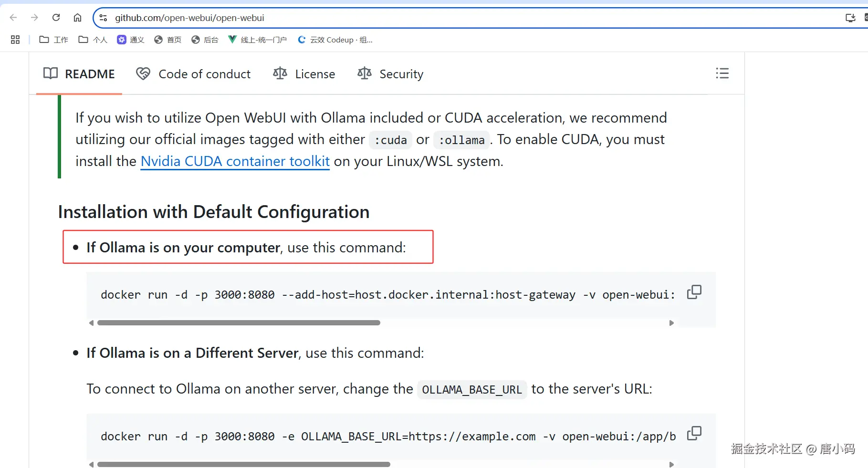Screen dimensions: 868x468
Task: Open the 工作 bookmarks folder
Action: [53, 40]
